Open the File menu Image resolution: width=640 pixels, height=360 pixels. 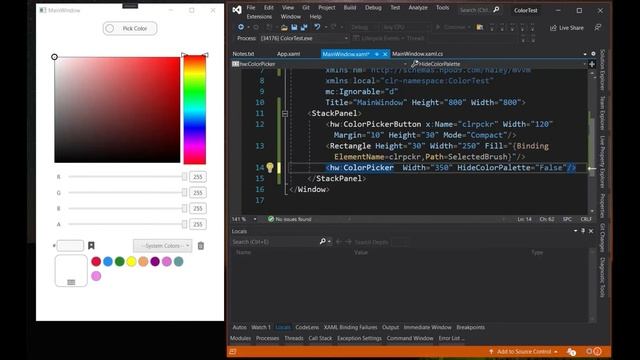coord(251,8)
